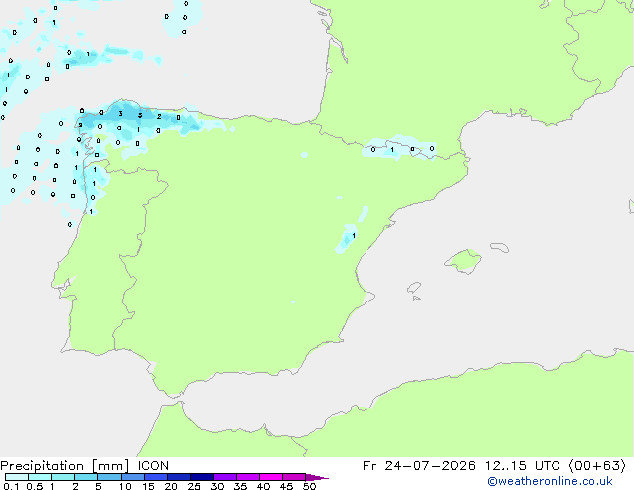Click the legend arrow tip above 50 mm
This screenshot has height=490, width=634.
(x=317, y=477)
